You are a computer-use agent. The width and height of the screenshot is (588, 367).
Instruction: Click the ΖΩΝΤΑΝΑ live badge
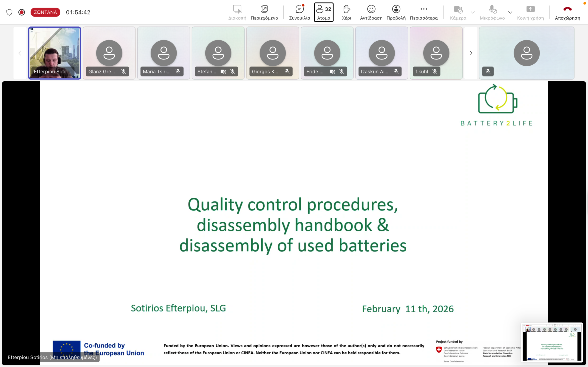coord(45,12)
